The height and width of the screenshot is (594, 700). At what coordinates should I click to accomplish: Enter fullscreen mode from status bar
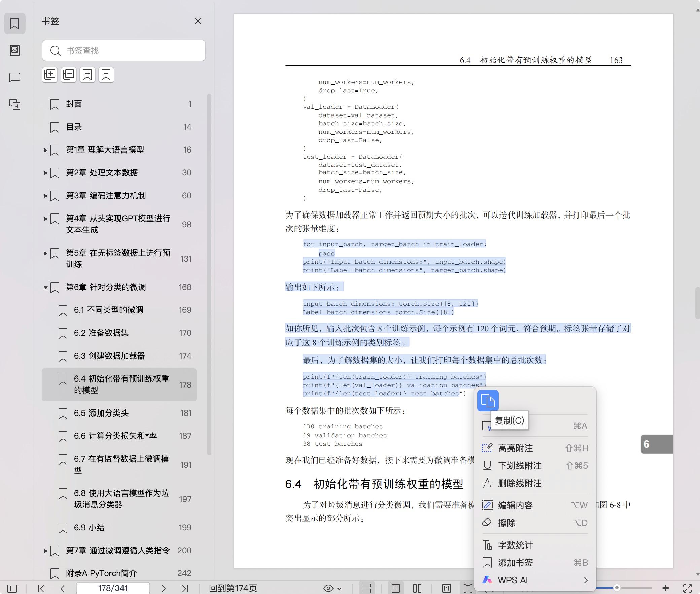point(687,588)
